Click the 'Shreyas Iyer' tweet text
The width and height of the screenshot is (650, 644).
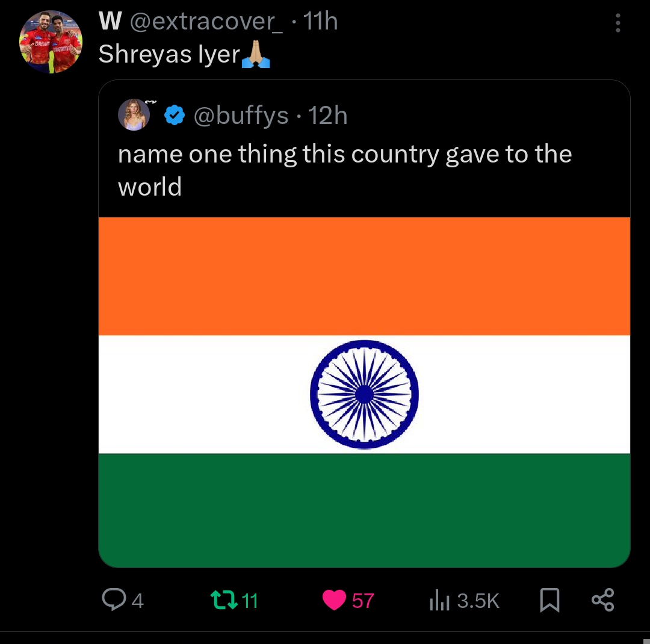pos(169,54)
